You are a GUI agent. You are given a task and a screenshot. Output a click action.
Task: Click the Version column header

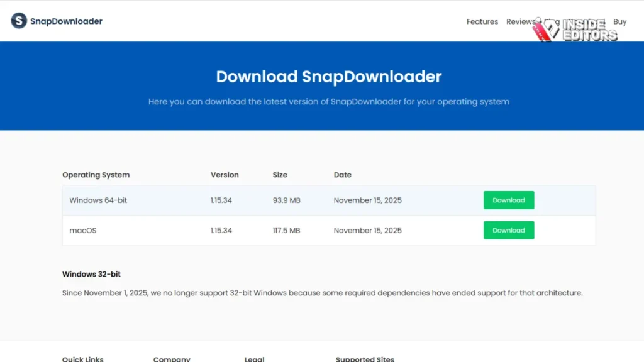pos(225,175)
